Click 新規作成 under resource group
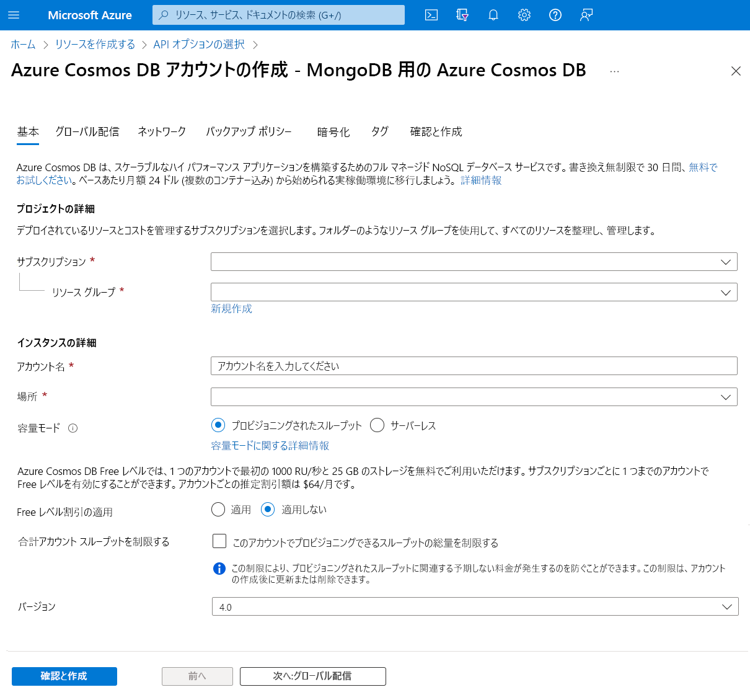Screen dimensions: 750x700 (x=231, y=309)
